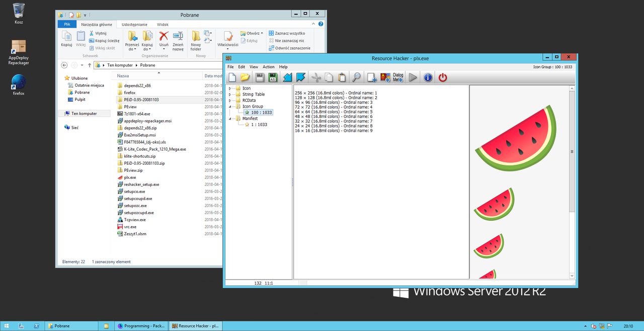
Task: Click the red power Exit icon
Action: 443,77
